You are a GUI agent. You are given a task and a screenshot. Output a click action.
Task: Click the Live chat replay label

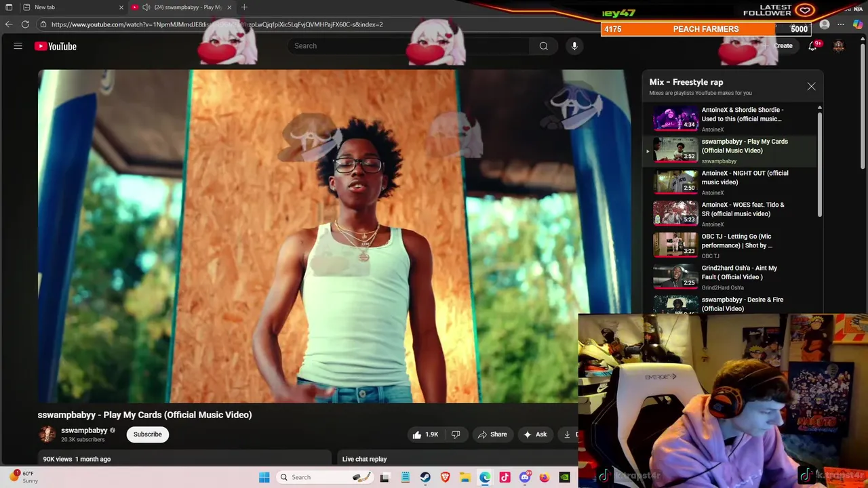click(364, 459)
